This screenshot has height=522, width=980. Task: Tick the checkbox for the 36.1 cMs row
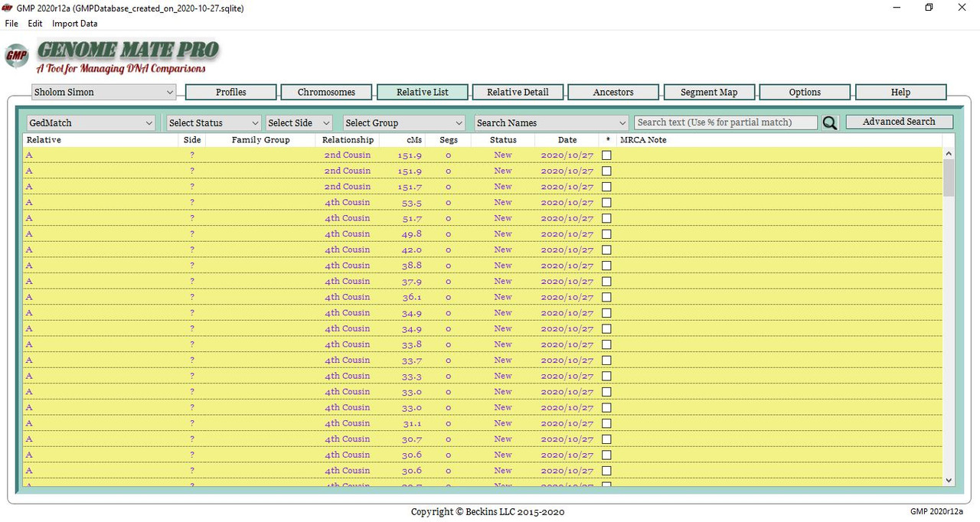tap(606, 297)
